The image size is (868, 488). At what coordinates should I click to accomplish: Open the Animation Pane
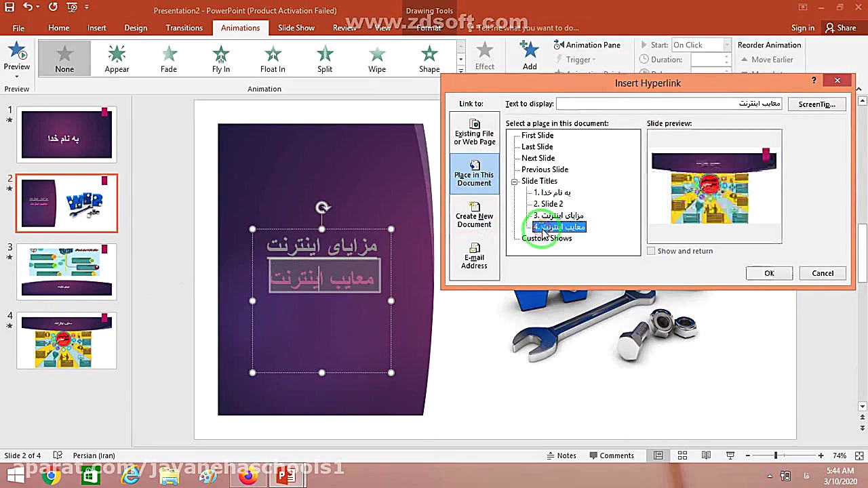tap(587, 45)
